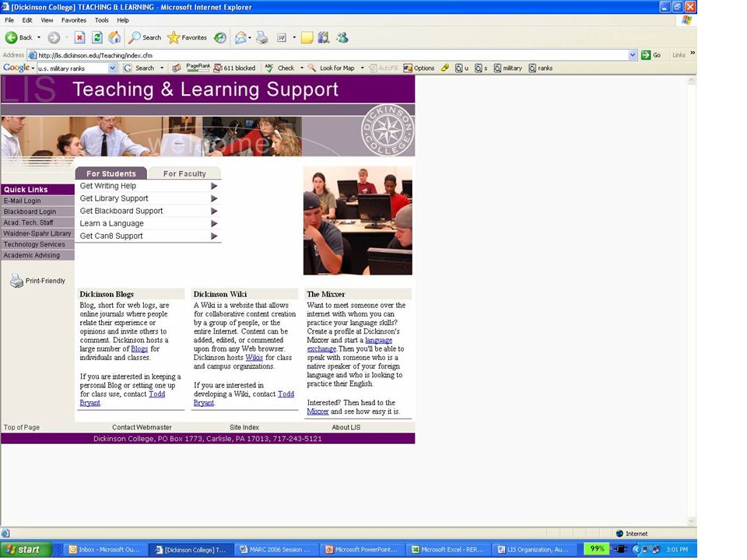
Task: Open the Mail button dropdown arrow
Action: [x=250, y=37]
